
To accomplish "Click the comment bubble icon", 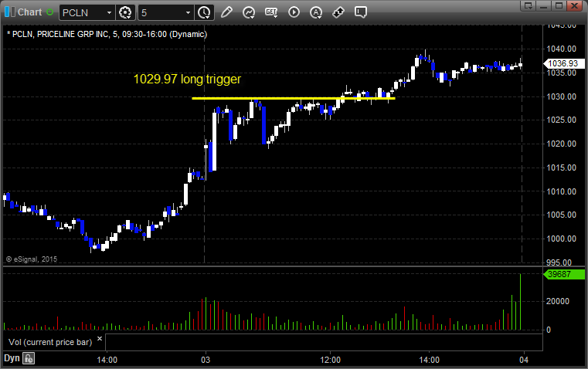I will [x=360, y=12].
